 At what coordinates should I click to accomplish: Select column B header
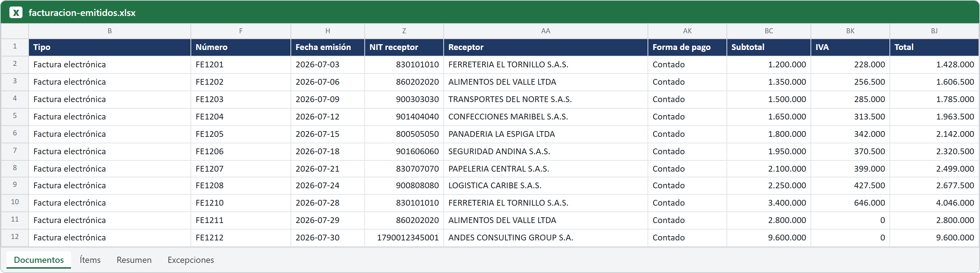tap(110, 31)
